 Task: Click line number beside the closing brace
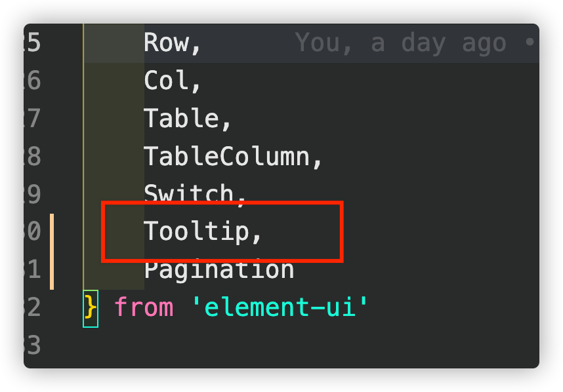33,307
